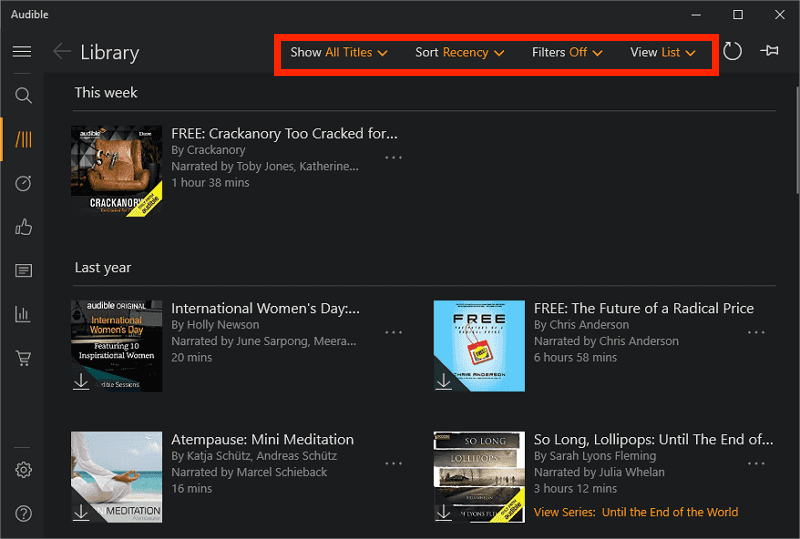Open the FREE blue cover thumbnail
The image size is (800, 539).
[x=479, y=346]
